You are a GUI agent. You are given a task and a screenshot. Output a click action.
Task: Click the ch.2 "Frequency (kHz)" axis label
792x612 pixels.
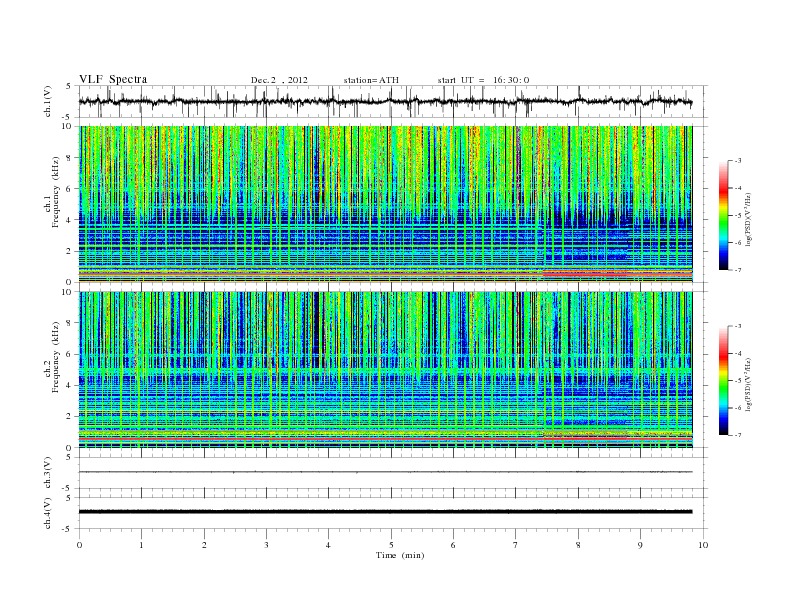click(57, 358)
